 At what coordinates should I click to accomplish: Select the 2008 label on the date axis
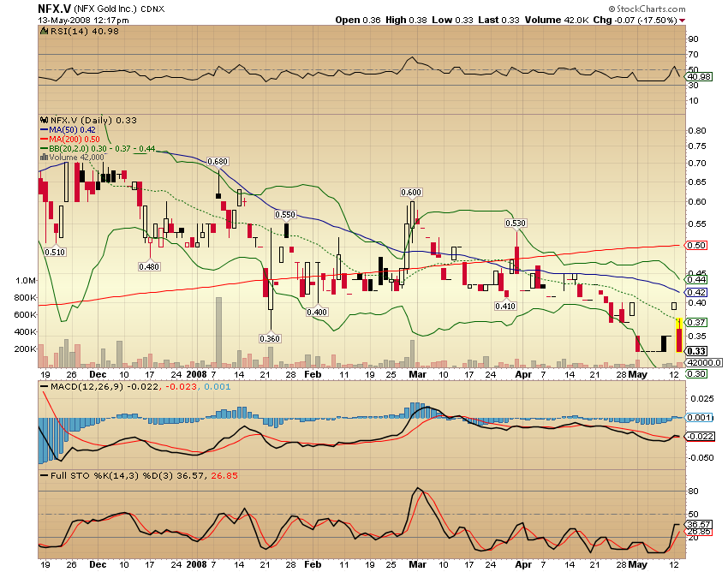(196, 374)
